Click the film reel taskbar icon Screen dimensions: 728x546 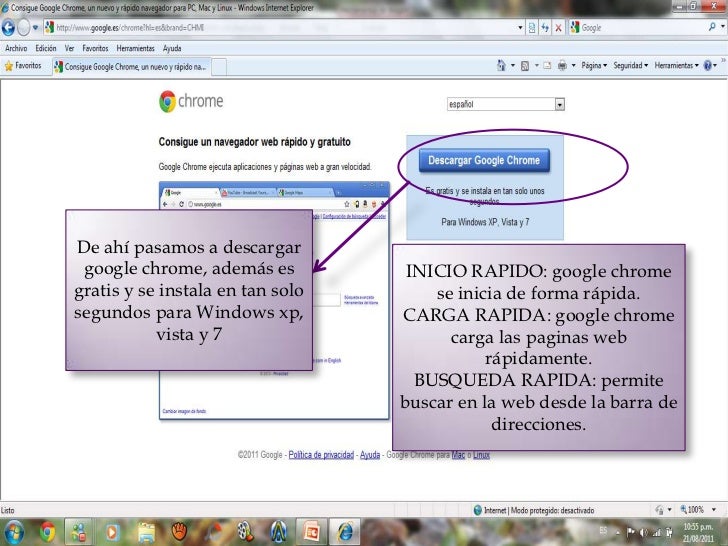[x=245, y=532]
